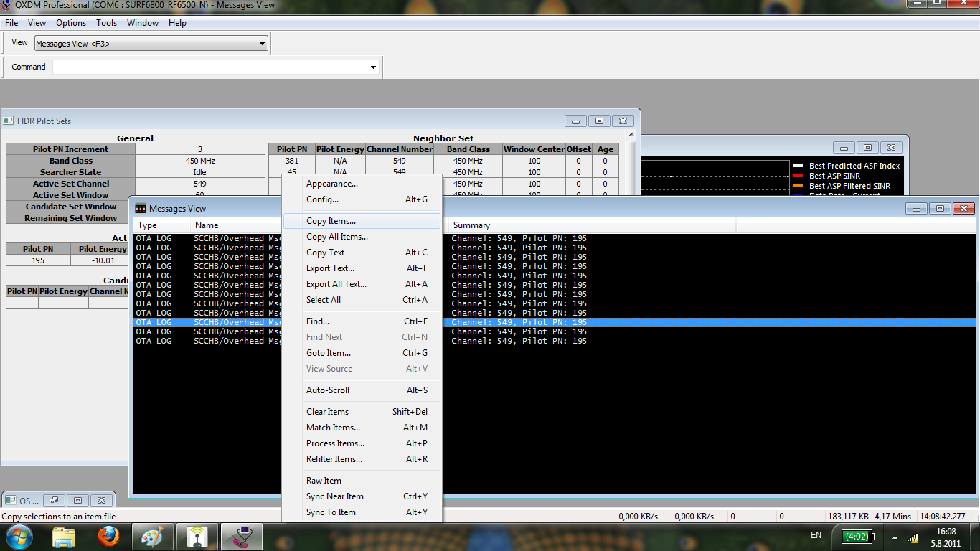Click the Pilot PN 381 cell
980x551 pixels.
coord(292,161)
